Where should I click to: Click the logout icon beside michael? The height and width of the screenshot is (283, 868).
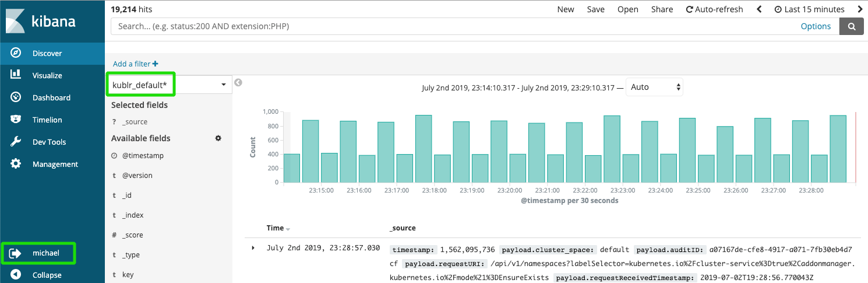click(x=16, y=253)
